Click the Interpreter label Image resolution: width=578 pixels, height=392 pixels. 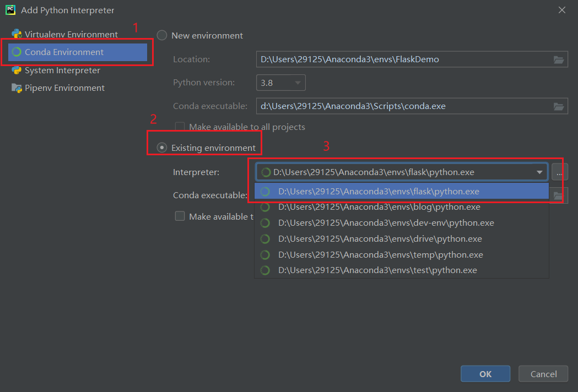[196, 172]
